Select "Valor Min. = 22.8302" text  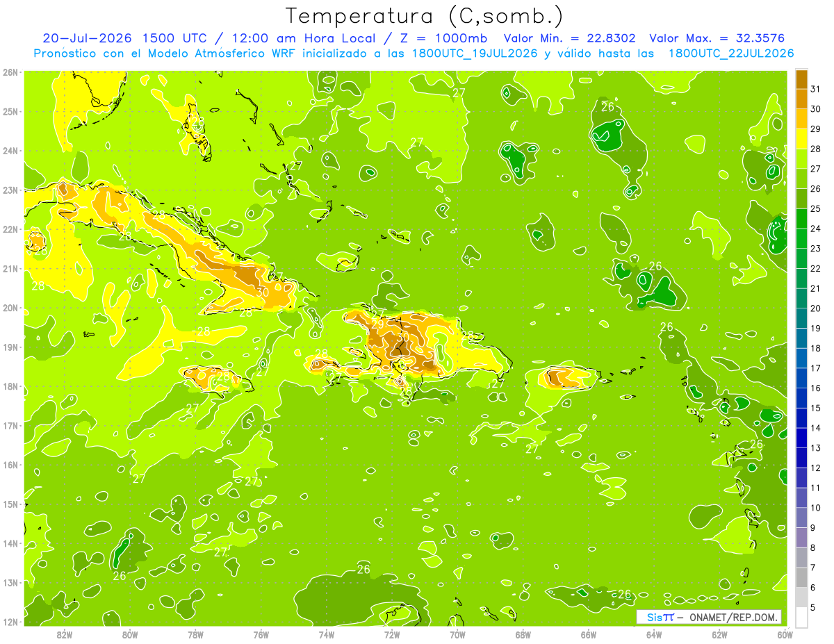tap(569, 38)
